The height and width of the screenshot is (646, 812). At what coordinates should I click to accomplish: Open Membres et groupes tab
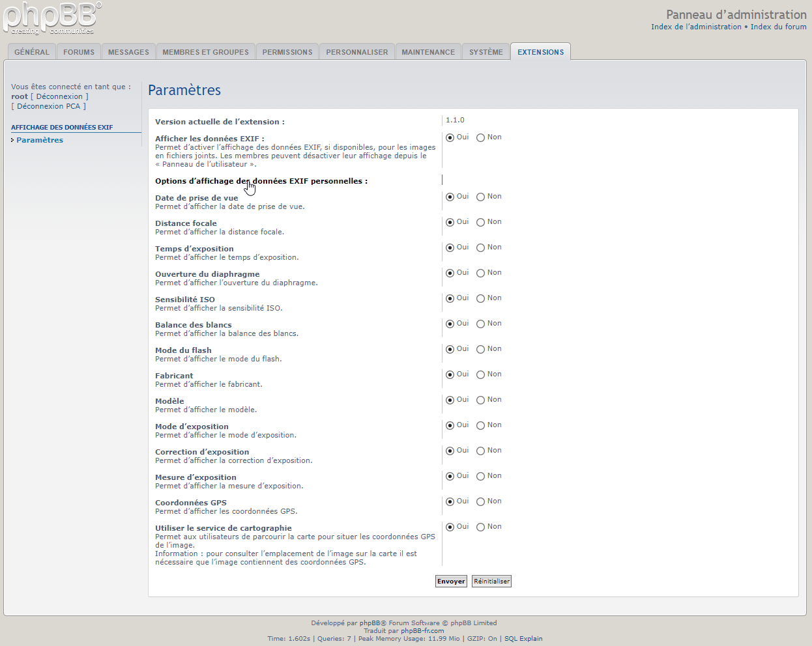205,52
